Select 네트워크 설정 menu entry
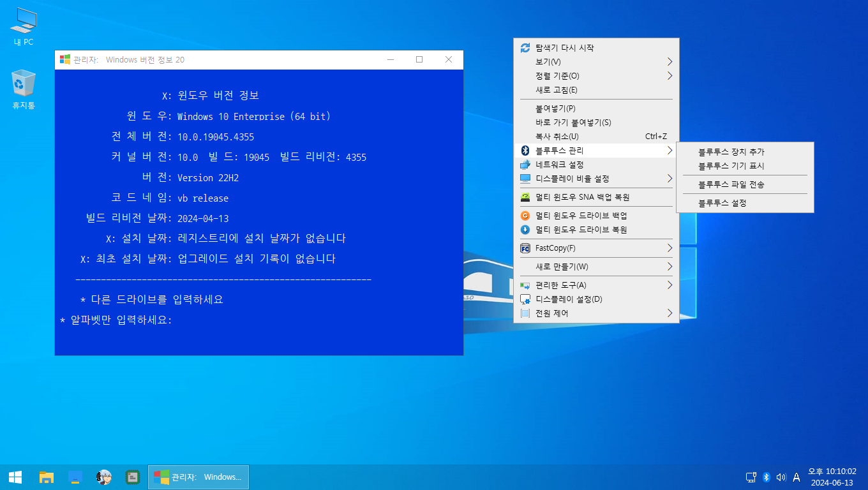The image size is (868, 490). pyautogui.click(x=596, y=165)
